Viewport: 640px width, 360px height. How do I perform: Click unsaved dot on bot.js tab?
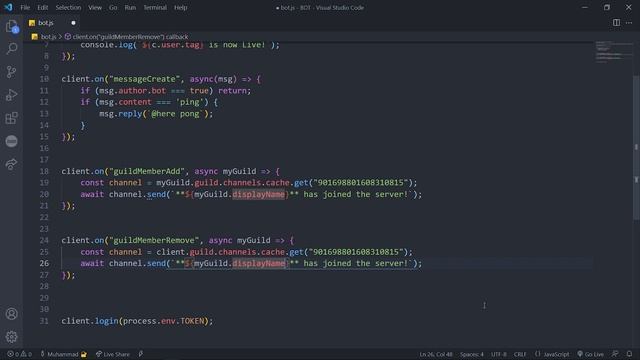point(73,23)
